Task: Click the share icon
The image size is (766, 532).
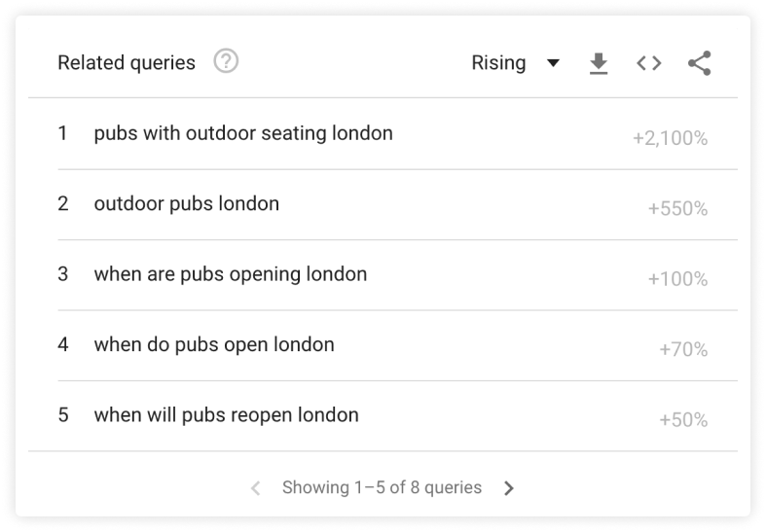Action: point(700,63)
